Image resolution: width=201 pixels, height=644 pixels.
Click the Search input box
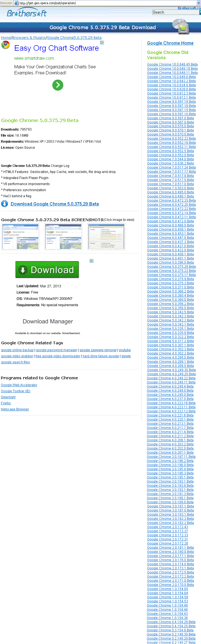pos(176,12)
